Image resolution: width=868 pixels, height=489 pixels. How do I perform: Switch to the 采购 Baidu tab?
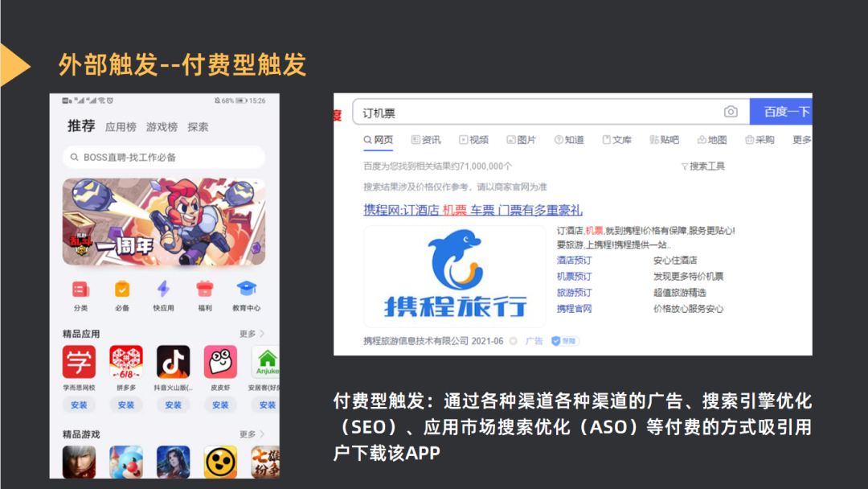pos(759,140)
